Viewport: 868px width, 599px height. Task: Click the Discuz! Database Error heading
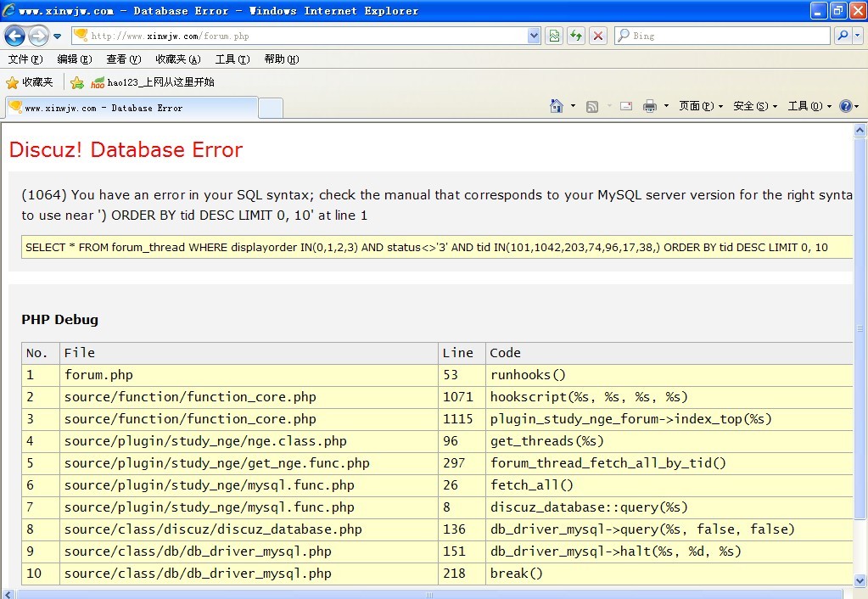tap(126, 150)
